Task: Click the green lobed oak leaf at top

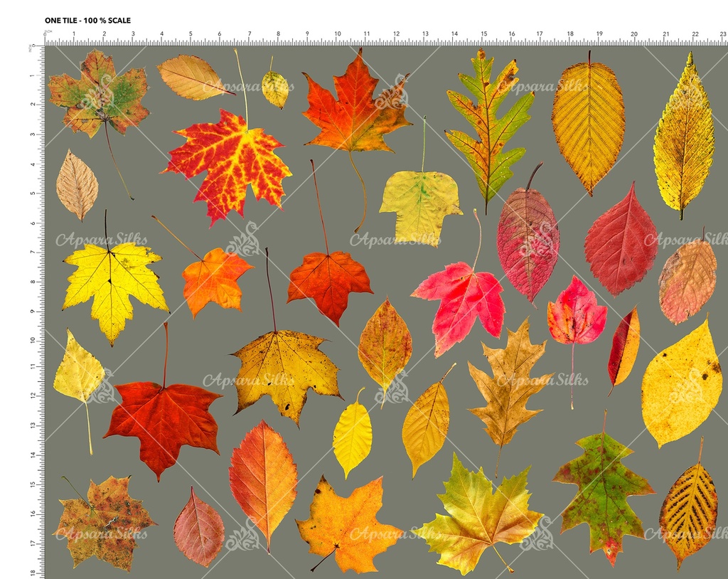Action: point(489,126)
